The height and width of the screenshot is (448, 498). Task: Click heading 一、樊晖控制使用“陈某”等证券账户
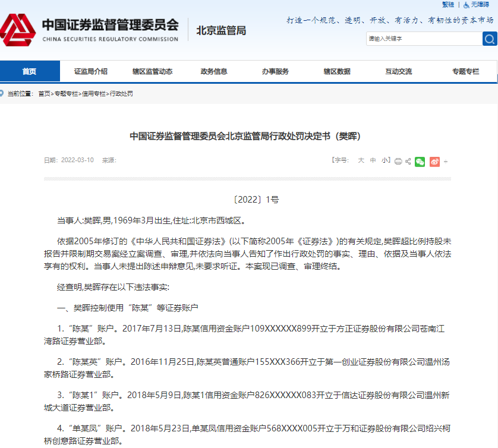click(128, 308)
